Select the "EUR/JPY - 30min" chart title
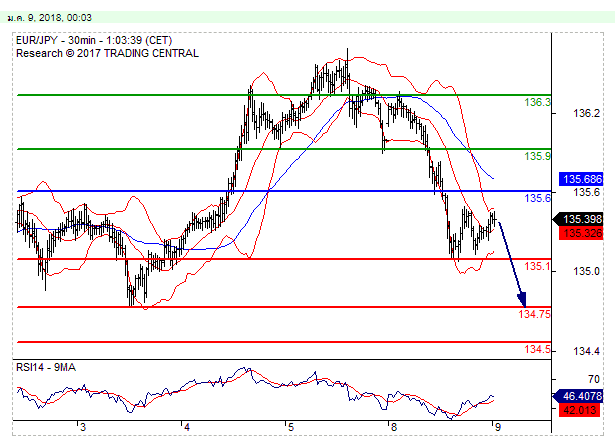This screenshot has width=615, height=445. pos(56,40)
